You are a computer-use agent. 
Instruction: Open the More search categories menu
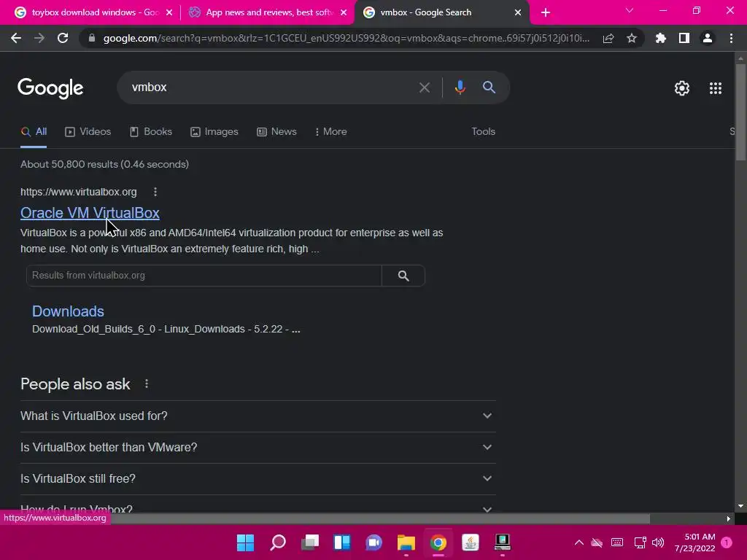pyautogui.click(x=330, y=132)
